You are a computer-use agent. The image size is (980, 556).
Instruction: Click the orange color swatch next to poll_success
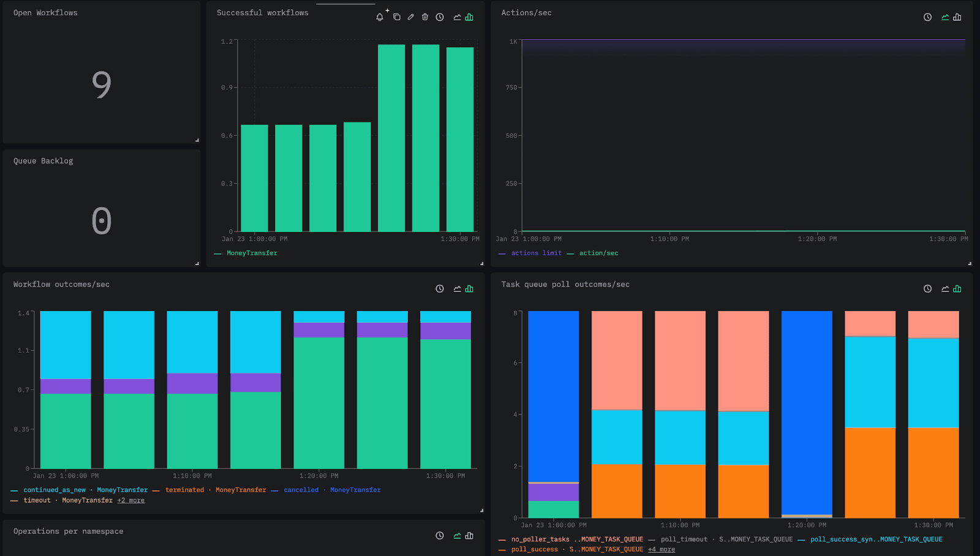coord(502,549)
